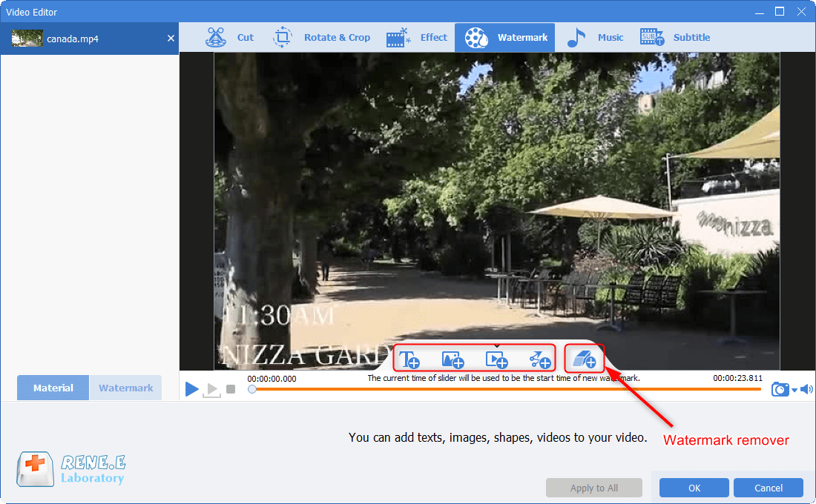
Task: Click the Subtitle SUB icon
Action: click(652, 38)
